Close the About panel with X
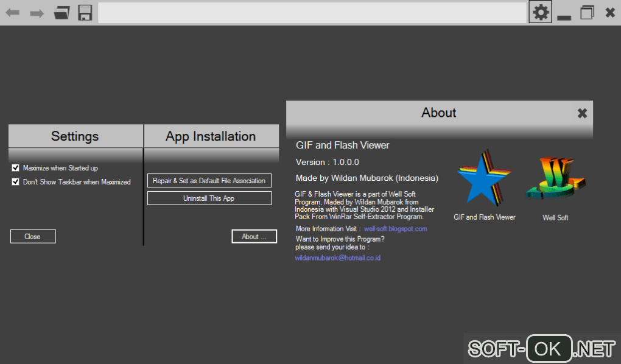The height and width of the screenshot is (364, 621). (582, 113)
